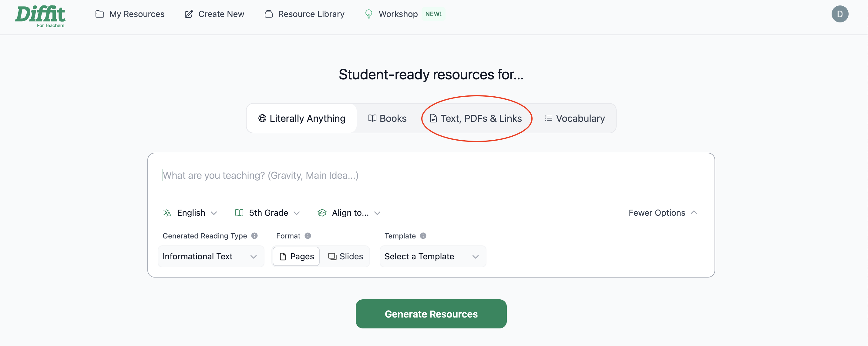Open the English language dropdown
The height and width of the screenshot is (346, 868).
pyautogui.click(x=190, y=213)
